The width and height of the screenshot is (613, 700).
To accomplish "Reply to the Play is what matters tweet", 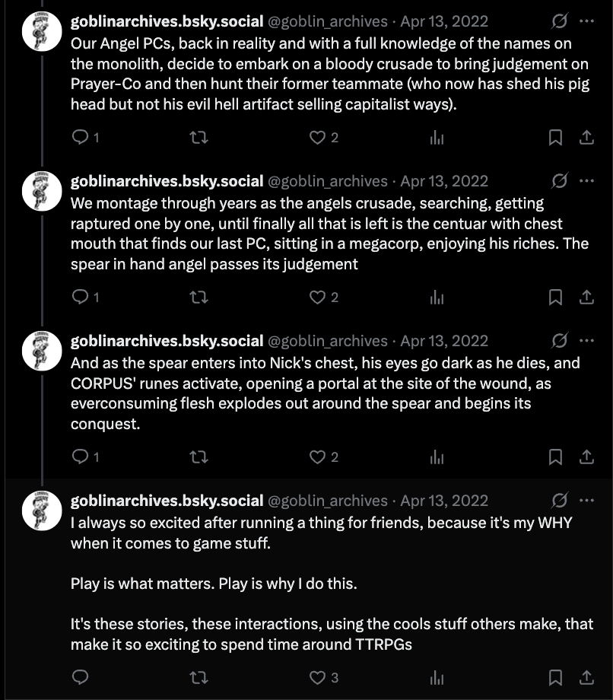I will [81, 677].
